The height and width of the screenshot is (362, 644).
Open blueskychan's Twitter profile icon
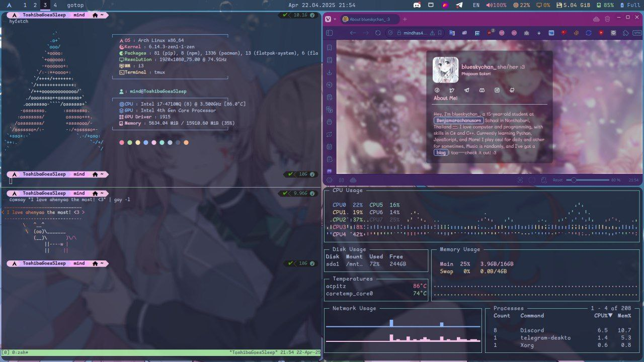[x=452, y=90]
